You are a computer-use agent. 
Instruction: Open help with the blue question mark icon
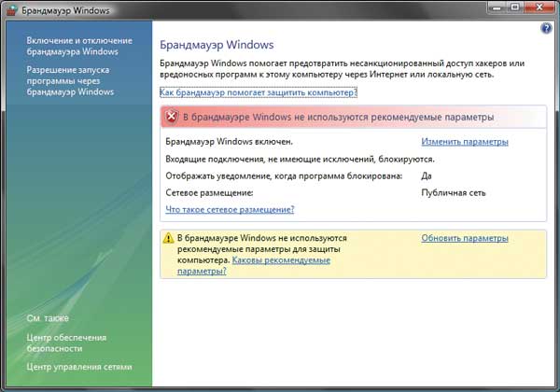(x=546, y=29)
